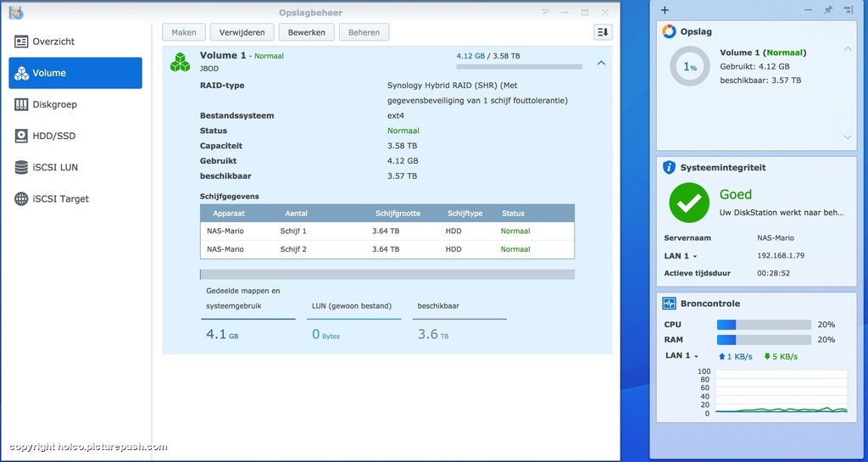The width and height of the screenshot is (868, 462).
Task: Open iSCSI Target section
Action: pyautogui.click(x=75, y=199)
